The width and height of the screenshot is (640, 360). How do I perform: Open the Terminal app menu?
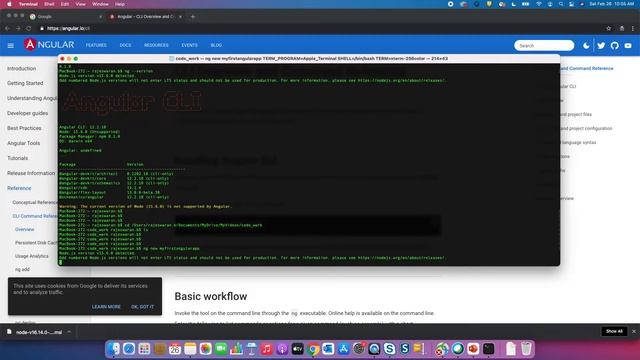[28, 4]
